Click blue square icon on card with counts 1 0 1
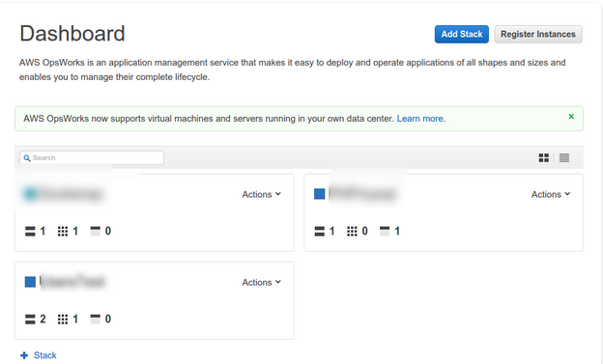Screen dimensions: 603x364 (x=320, y=194)
